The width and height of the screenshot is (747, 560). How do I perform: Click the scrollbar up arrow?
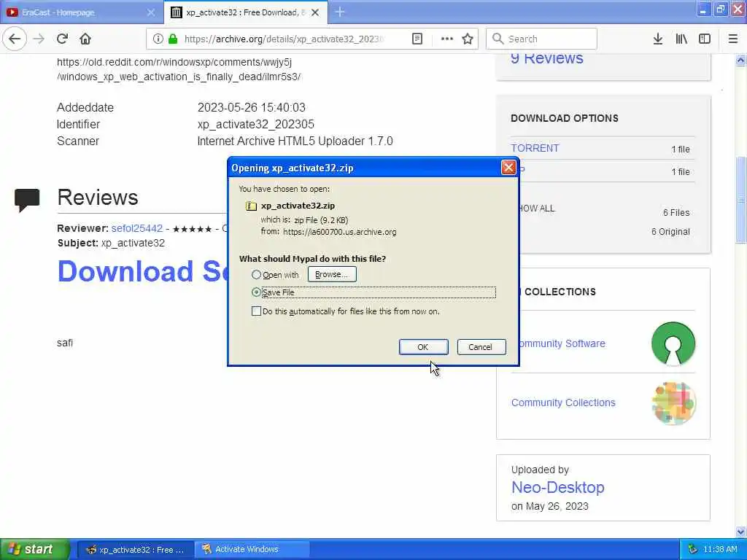coord(741,60)
